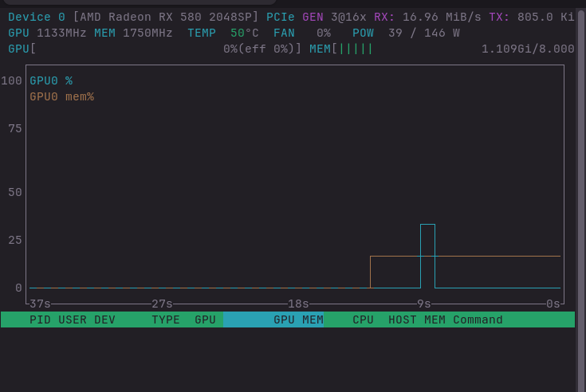Click the DEV column header
The height and width of the screenshot is (392, 586).
[105, 320]
